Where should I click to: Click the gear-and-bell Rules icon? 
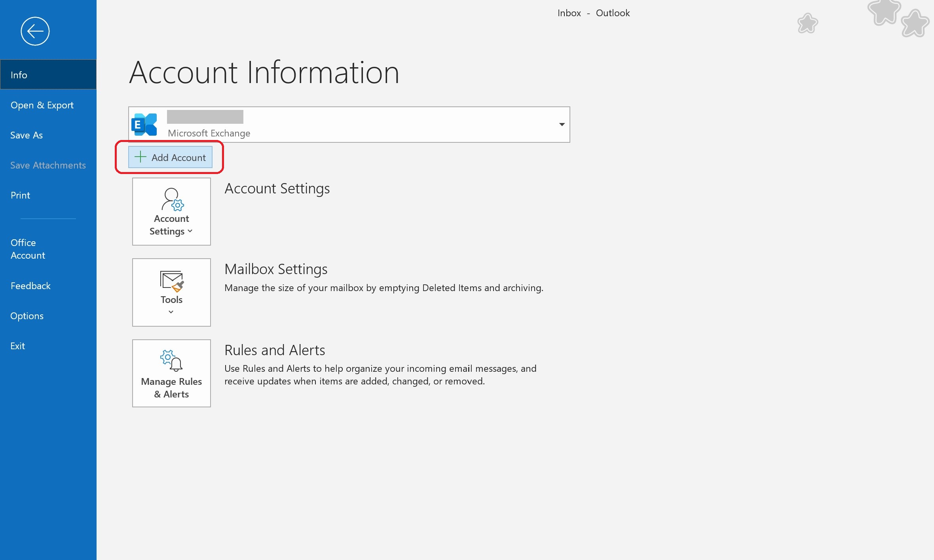click(171, 360)
